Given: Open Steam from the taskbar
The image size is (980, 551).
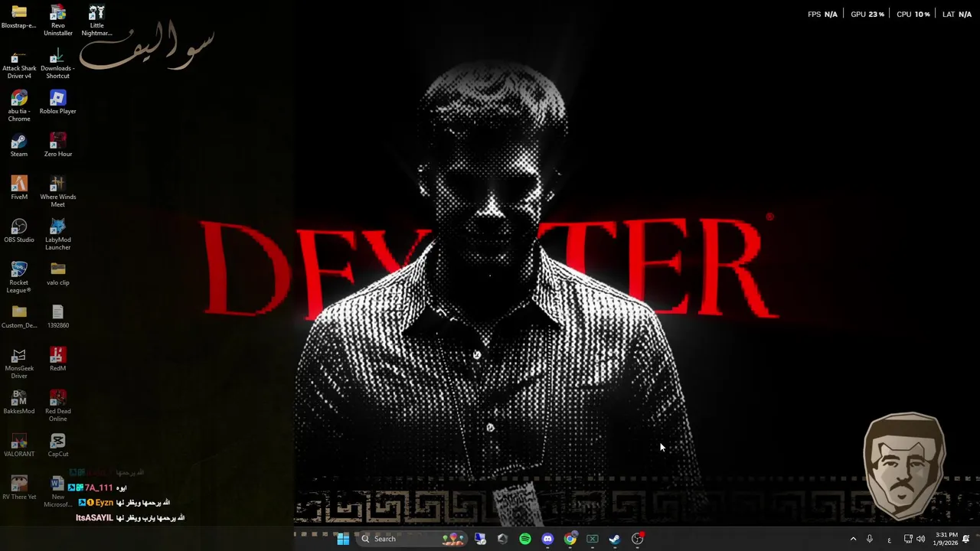Looking at the screenshot, I should [615, 539].
